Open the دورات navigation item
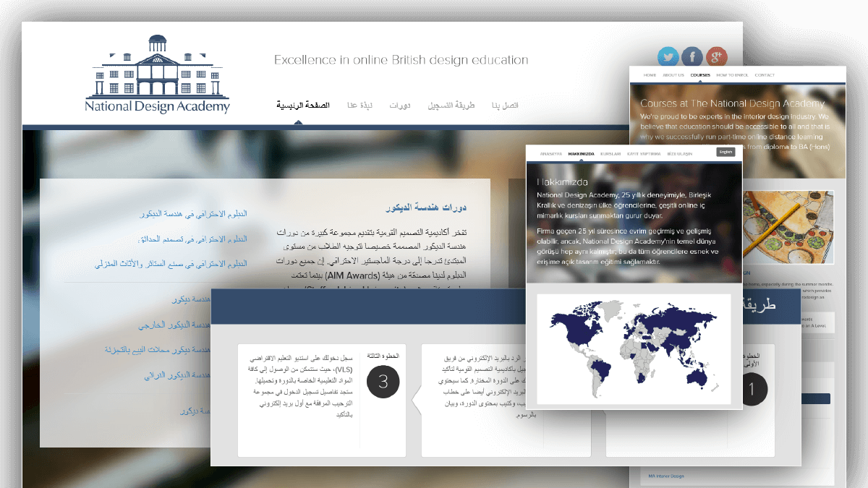Screen dimensions: 868x488 pyautogui.click(x=401, y=104)
